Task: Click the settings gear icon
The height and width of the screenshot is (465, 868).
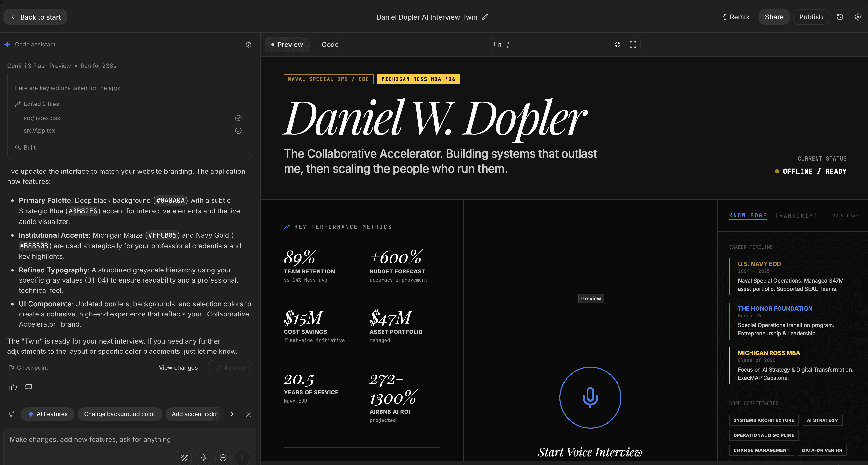Action: tap(858, 17)
